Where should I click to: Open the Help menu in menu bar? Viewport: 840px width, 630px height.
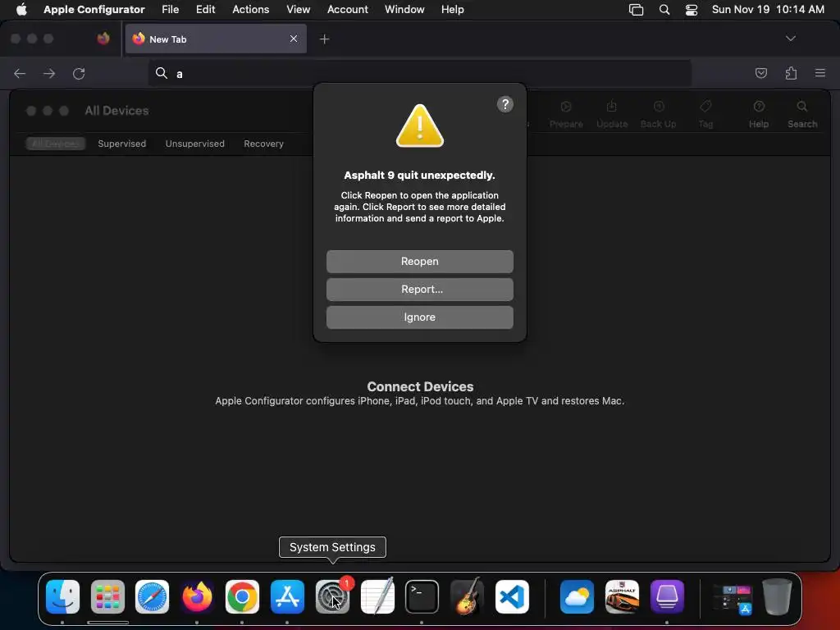tap(452, 9)
